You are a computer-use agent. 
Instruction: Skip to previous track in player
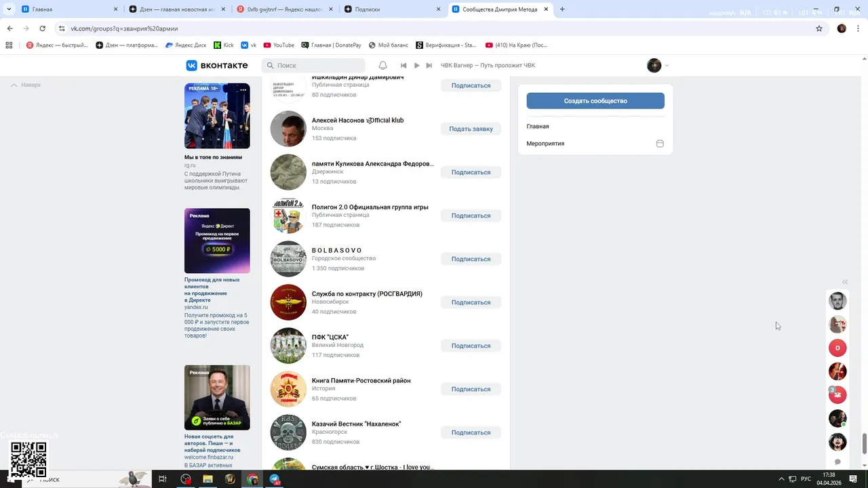(x=403, y=66)
